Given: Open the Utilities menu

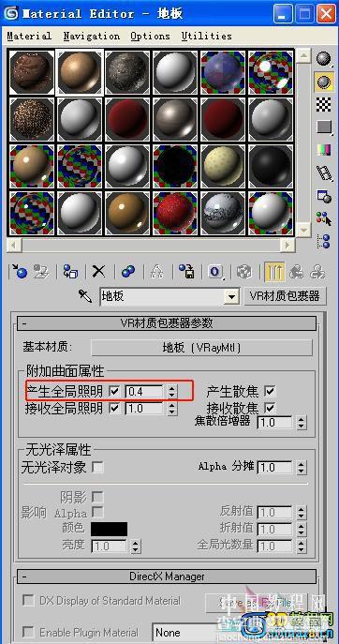Looking at the screenshot, I should click(207, 36).
